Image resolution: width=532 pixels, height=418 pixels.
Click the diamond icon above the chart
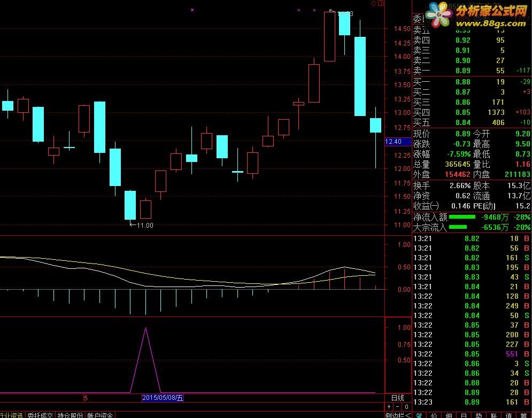pos(374,3)
